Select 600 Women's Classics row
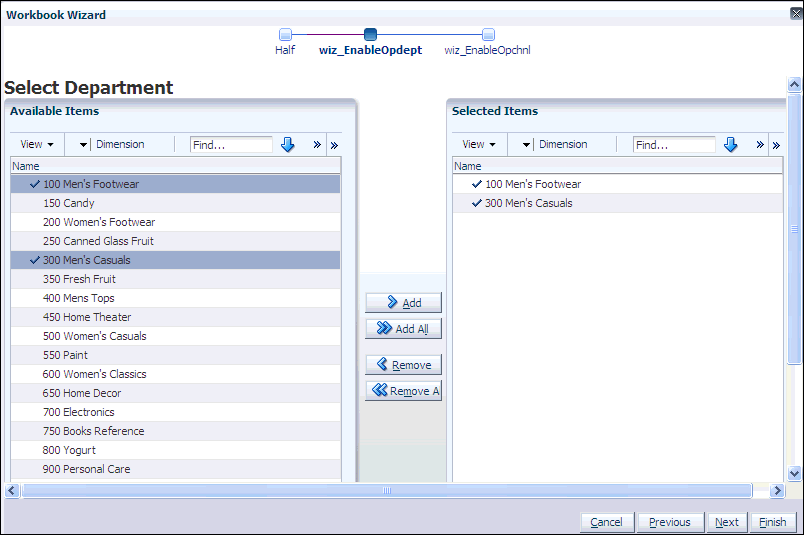Viewport: 804px width, 535px height. [175, 374]
